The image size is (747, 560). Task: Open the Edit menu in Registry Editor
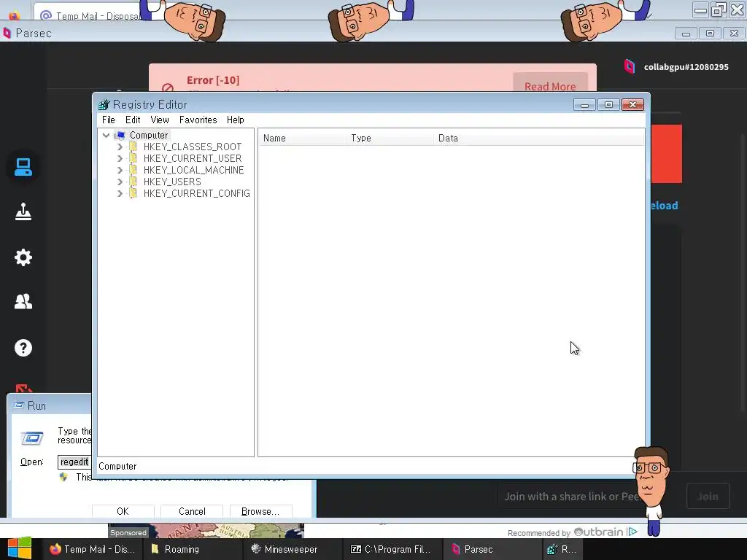[x=133, y=120]
